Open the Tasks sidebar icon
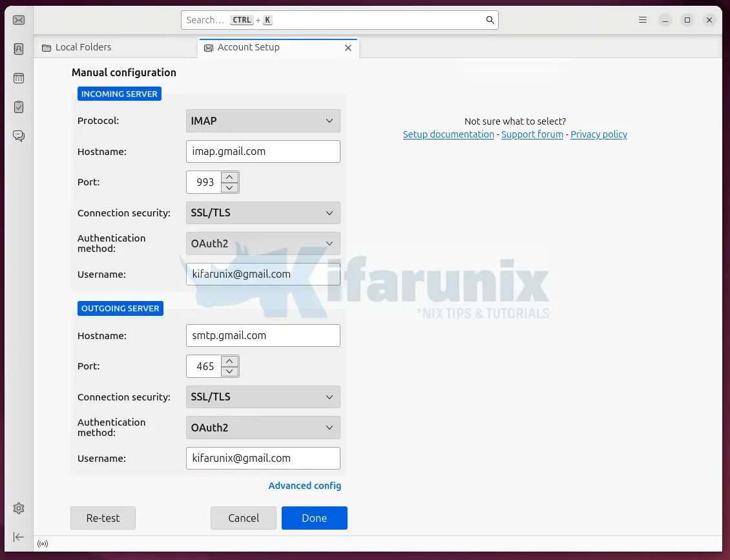This screenshot has width=730, height=560. (x=19, y=107)
